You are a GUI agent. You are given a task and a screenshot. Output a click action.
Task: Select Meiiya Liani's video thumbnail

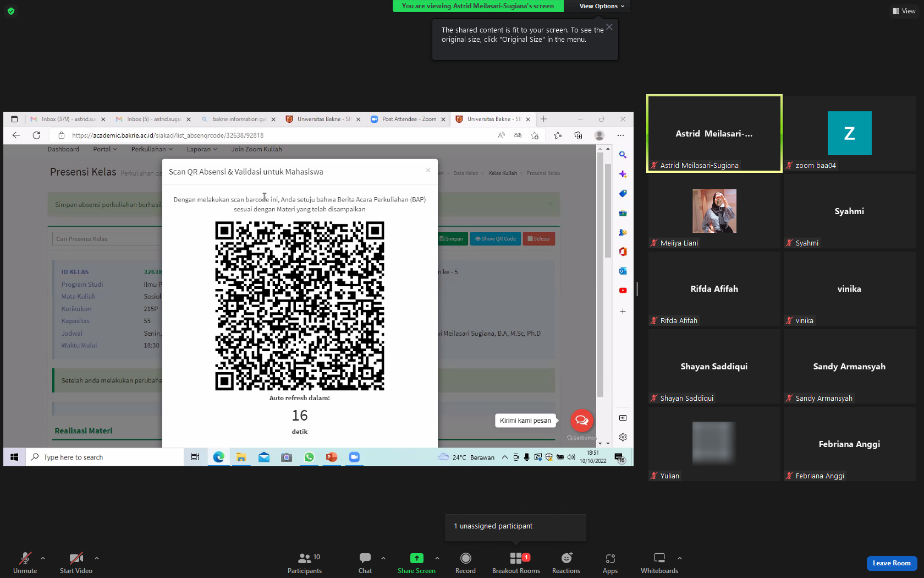[714, 211]
